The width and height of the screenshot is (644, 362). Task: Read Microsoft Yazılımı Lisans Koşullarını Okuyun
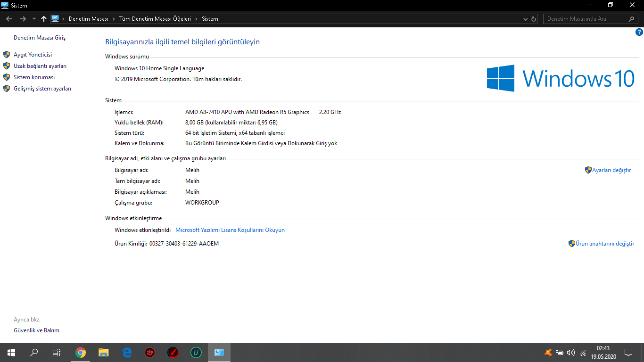pyautogui.click(x=230, y=230)
